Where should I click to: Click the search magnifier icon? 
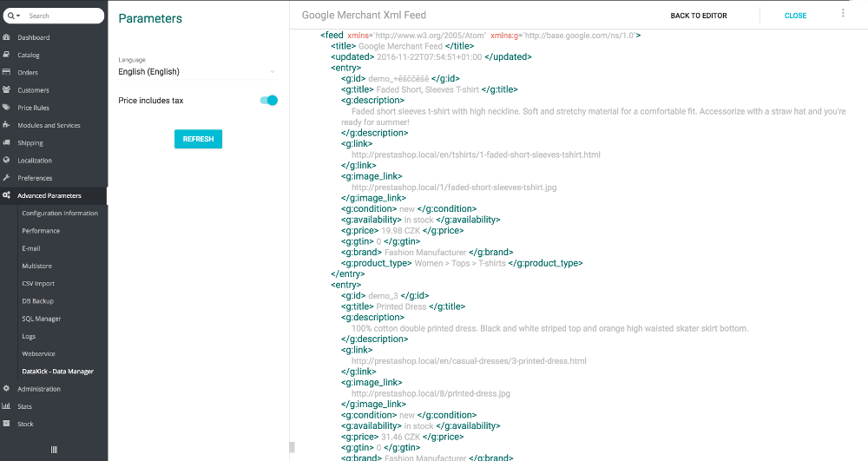pos(10,16)
